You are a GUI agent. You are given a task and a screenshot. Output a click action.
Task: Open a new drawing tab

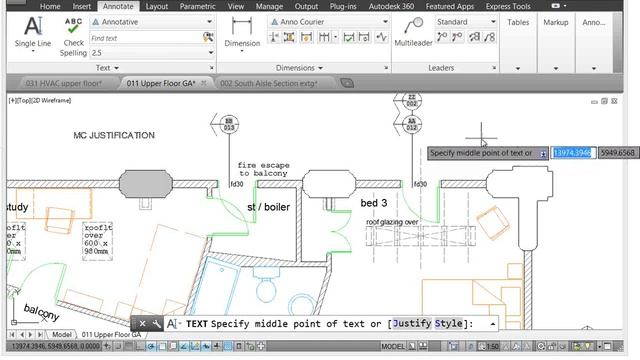pyautogui.click(x=347, y=83)
